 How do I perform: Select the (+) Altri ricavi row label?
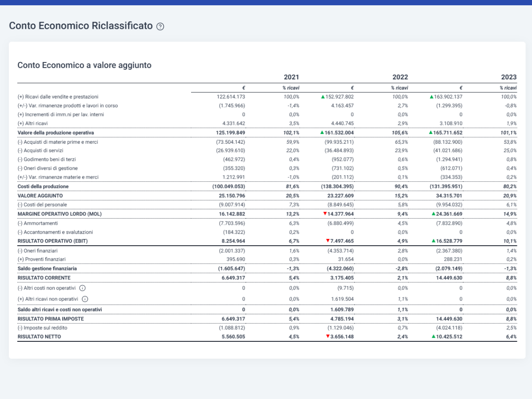coord(32,123)
